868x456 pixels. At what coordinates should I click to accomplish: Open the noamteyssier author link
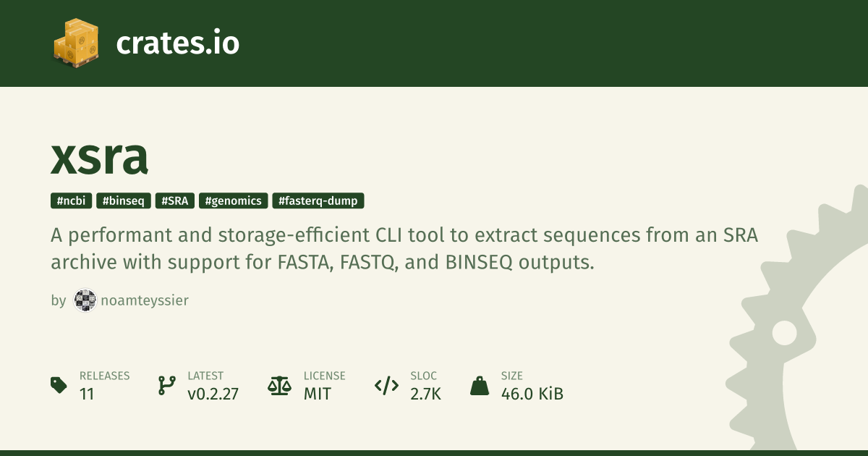[144, 300]
